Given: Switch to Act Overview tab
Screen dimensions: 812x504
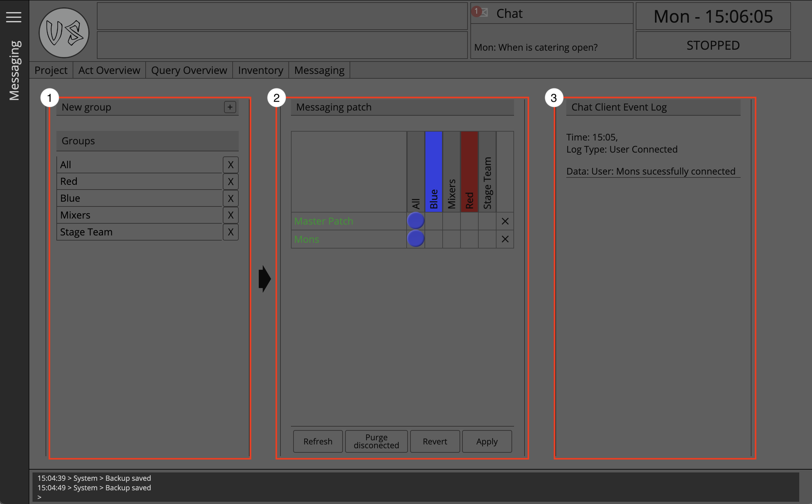Looking at the screenshot, I should [x=109, y=70].
